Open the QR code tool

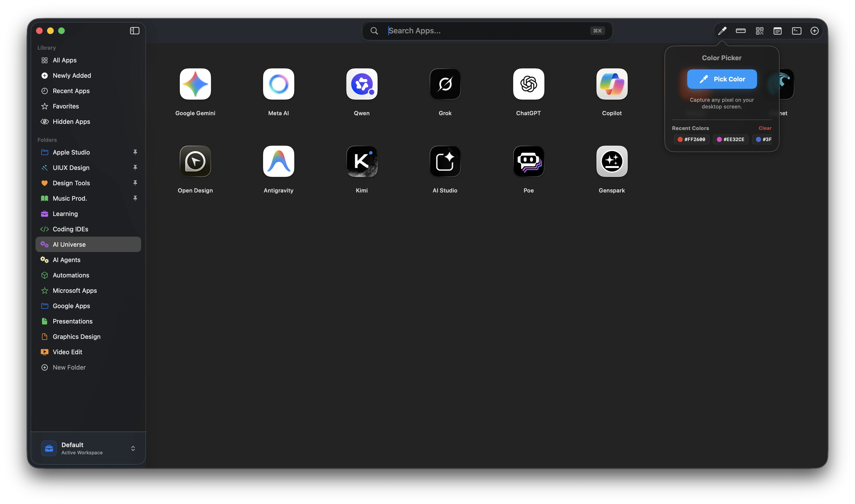point(759,31)
